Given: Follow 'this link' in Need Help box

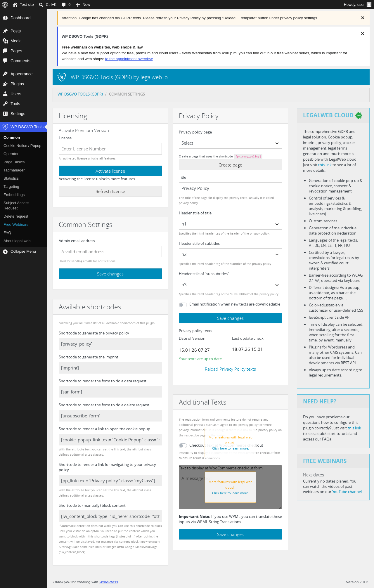Looking at the screenshot, I should [x=354, y=428].
